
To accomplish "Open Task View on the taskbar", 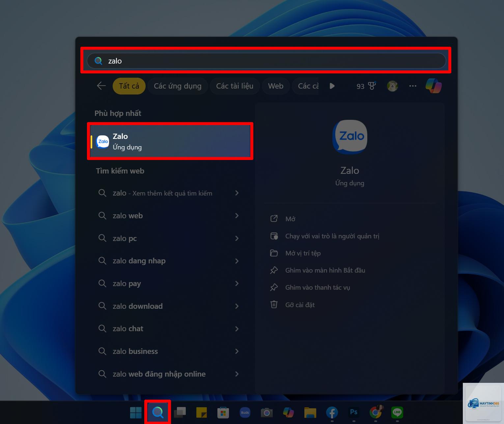I will coord(180,412).
